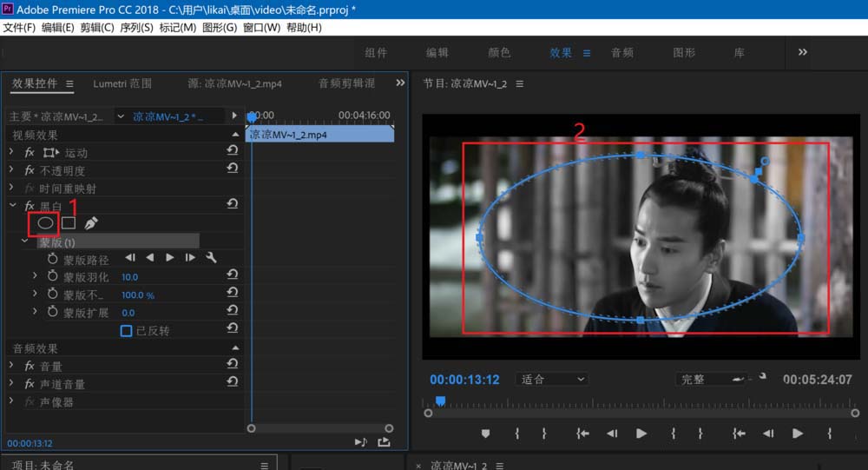Click the effect controls timeline playhead
Viewport: 868px width, 470px height.
click(x=252, y=116)
